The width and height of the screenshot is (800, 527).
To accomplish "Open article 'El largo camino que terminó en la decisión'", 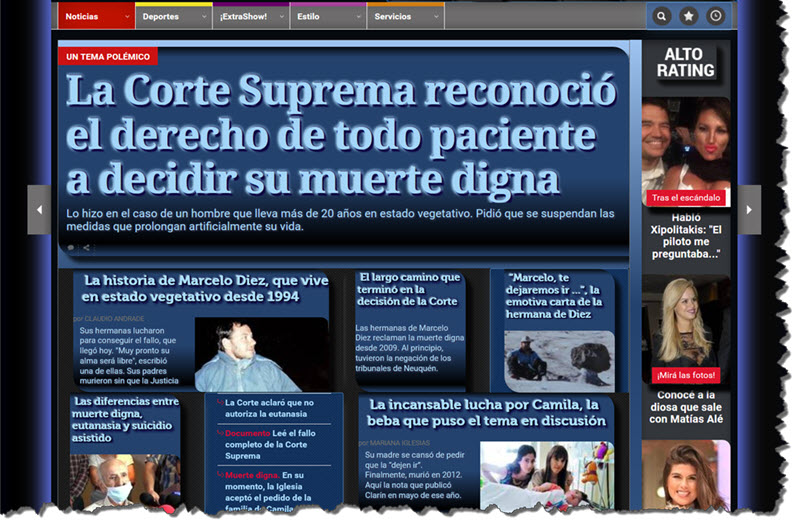I will click(x=408, y=289).
